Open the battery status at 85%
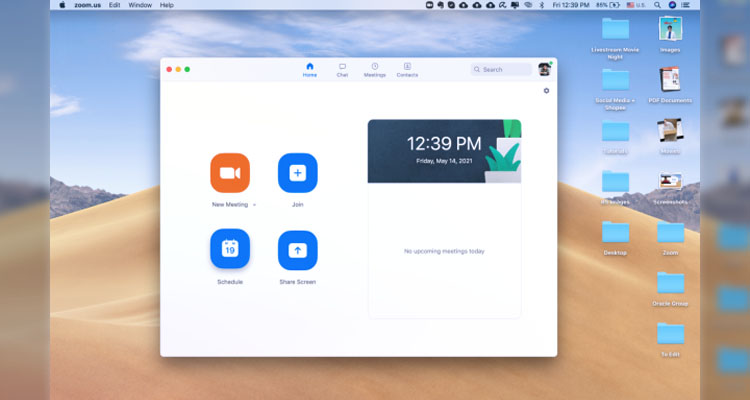750x400 pixels. point(607,5)
